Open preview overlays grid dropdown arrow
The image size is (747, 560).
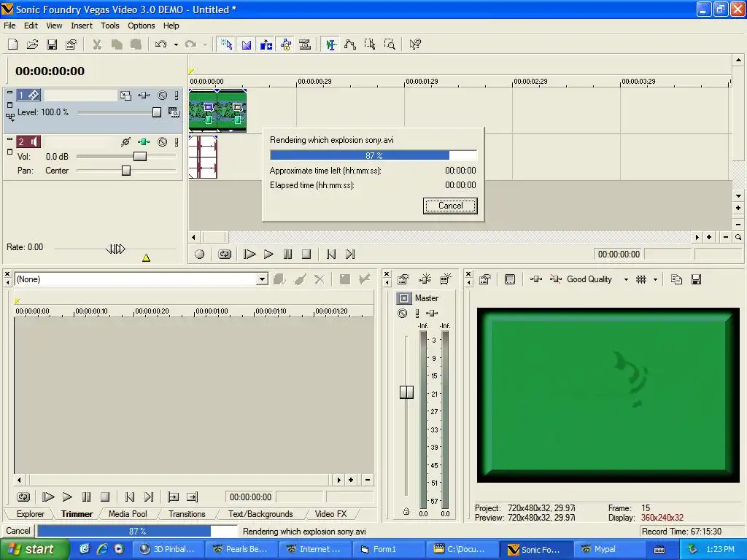pyautogui.click(x=656, y=279)
